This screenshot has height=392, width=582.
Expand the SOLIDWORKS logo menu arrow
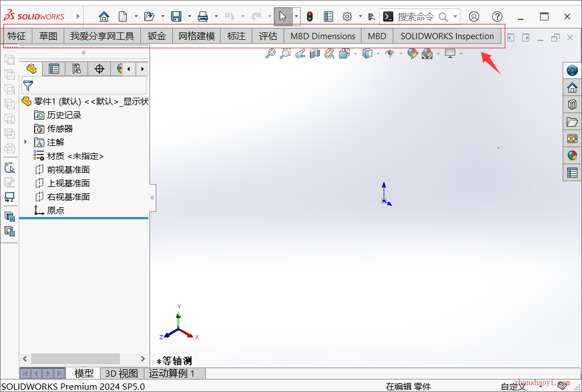pyautogui.click(x=78, y=16)
